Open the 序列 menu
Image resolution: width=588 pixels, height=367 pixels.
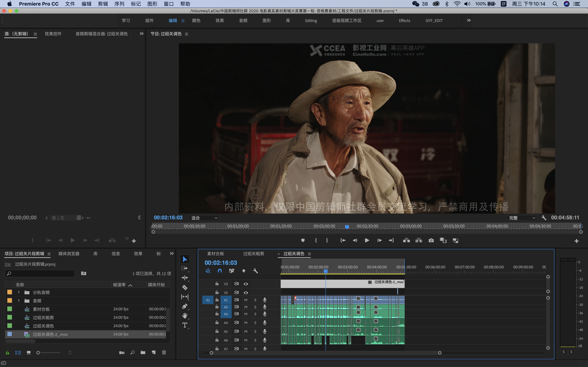(x=119, y=4)
